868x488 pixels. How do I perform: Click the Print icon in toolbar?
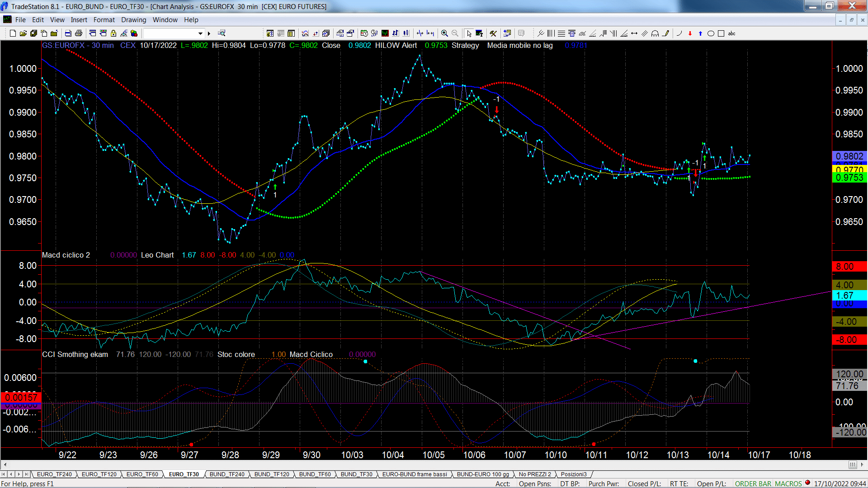point(79,33)
